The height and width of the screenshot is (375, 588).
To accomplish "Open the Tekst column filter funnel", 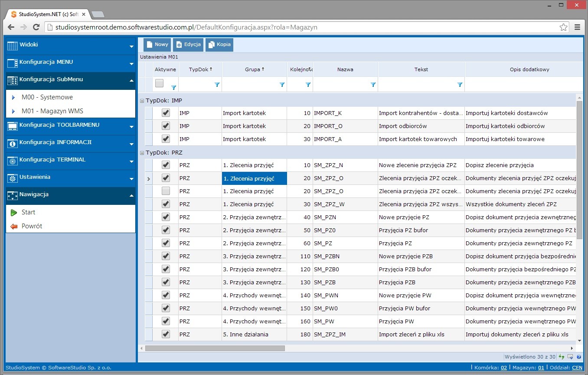I will click(x=460, y=85).
